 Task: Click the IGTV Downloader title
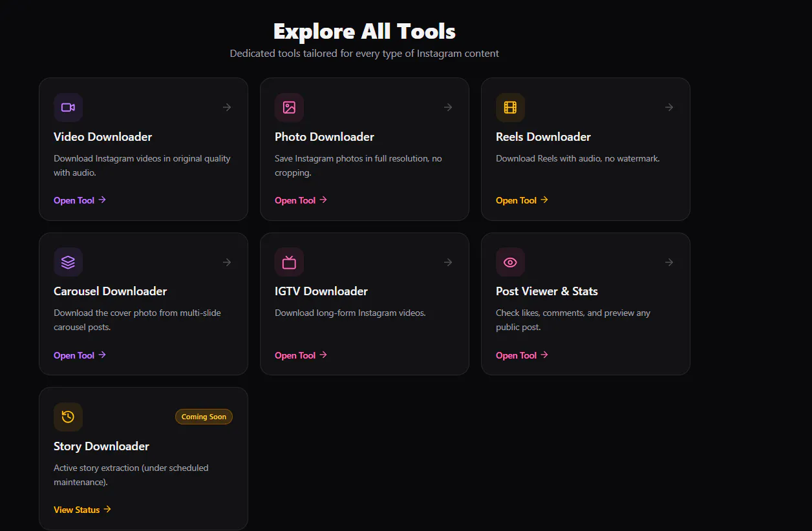321,291
